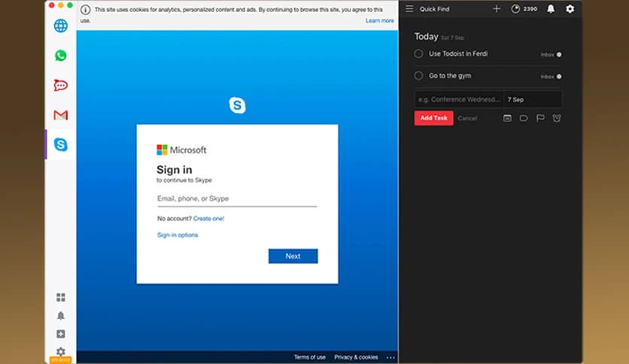Click the cookie notice info icon
This screenshot has width=629, height=364.
click(x=85, y=10)
